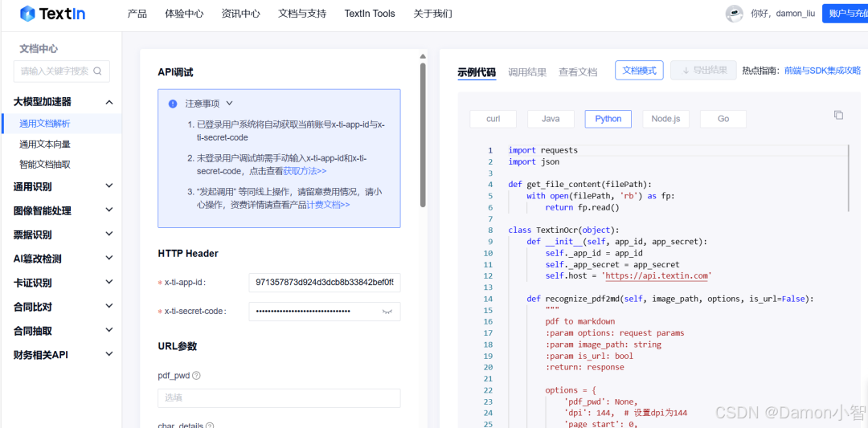Switch to the 查看文档 tab
This screenshot has width=868, height=428.
[578, 72]
